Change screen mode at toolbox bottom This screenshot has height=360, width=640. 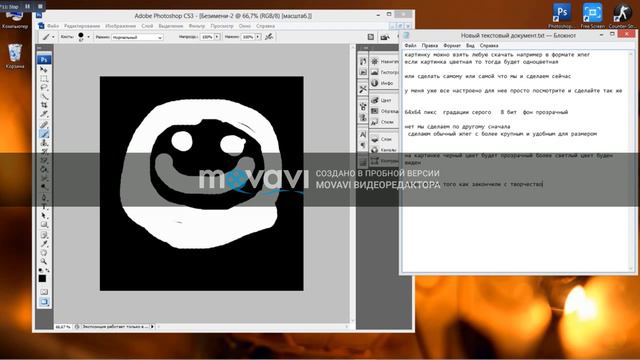tap(44, 302)
